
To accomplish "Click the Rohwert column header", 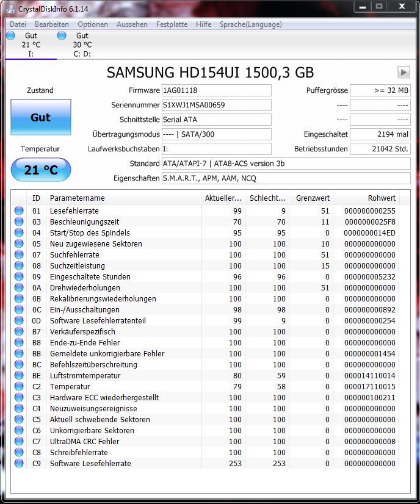I will click(x=366, y=198).
